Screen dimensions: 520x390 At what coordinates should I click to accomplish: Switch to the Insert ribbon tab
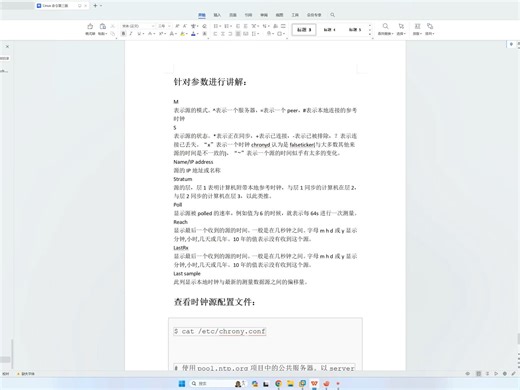click(217, 15)
